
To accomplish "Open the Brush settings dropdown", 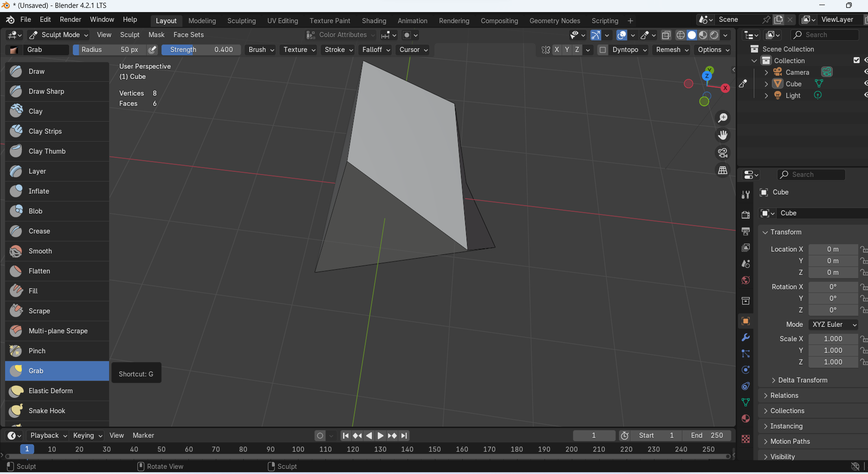I will point(261,50).
